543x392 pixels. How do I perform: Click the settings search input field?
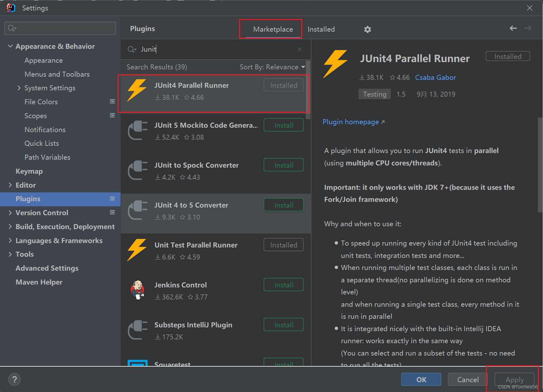coord(60,28)
